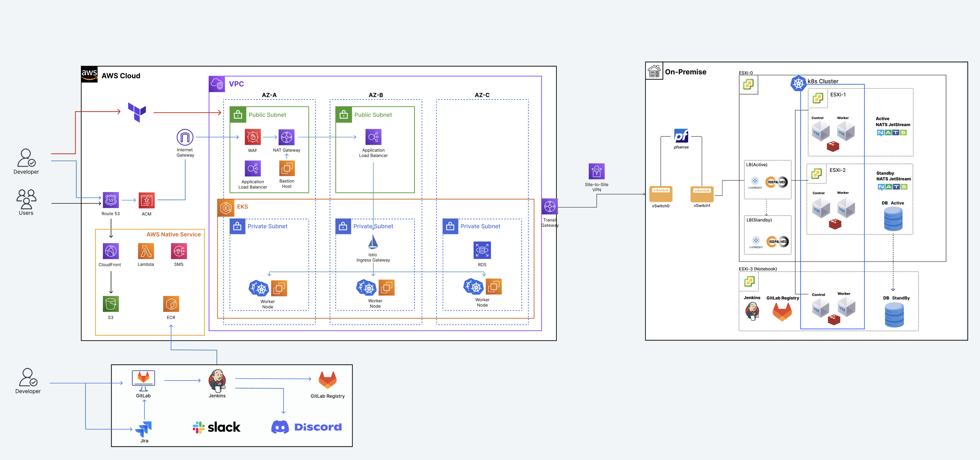Click the ESXi-0 VMware icon
This screenshot has width=980, height=460.
click(748, 85)
